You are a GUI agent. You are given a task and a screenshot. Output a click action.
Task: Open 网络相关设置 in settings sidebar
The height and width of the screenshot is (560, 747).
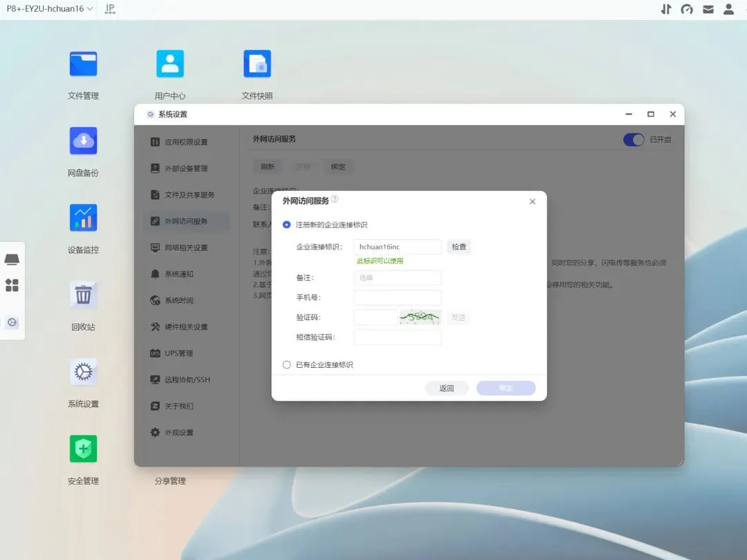186,248
